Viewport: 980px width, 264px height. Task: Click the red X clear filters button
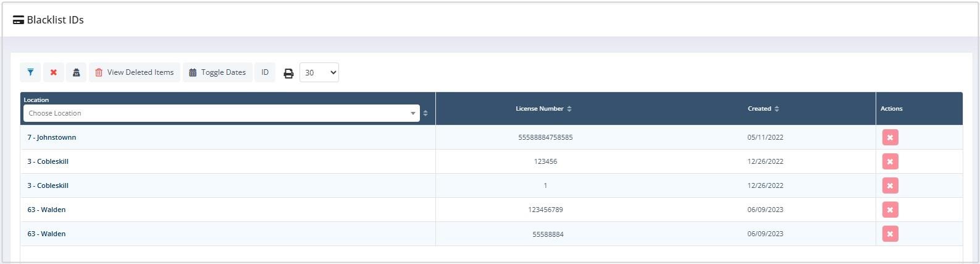point(54,72)
